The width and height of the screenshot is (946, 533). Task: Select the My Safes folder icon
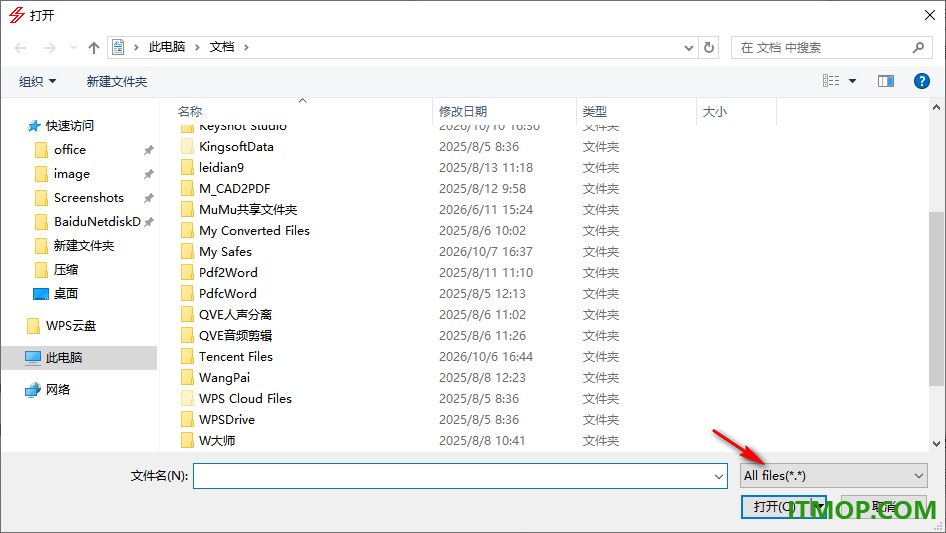[187, 251]
